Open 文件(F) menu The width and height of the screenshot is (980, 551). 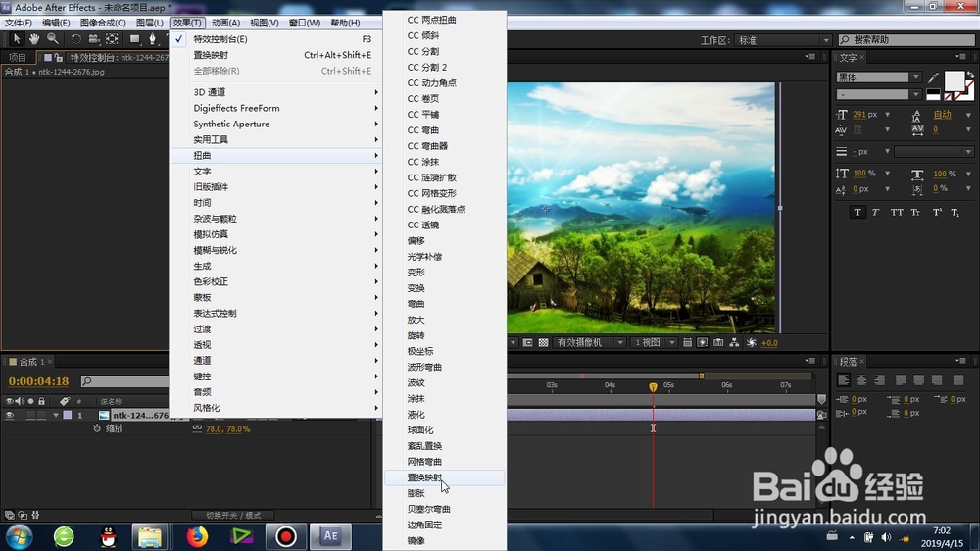click(18, 23)
